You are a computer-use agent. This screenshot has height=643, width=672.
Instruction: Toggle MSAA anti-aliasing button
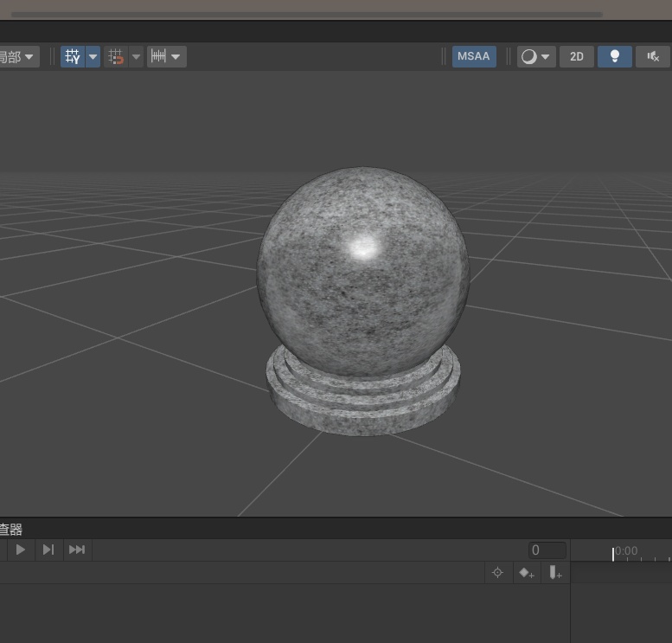pyautogui.click(x=473, y=57)
